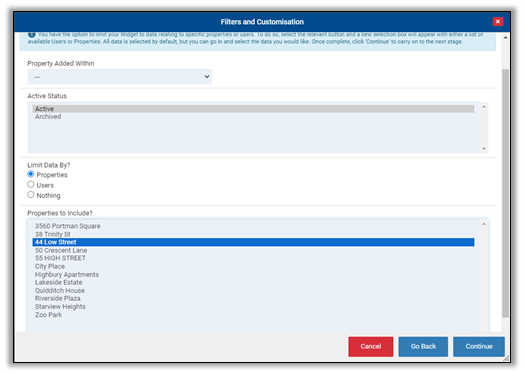Image resolution: width=524 pixels, height=374 pixels.
Task: Click the Active Status list up arrow
Action: [x=484, y=107]
